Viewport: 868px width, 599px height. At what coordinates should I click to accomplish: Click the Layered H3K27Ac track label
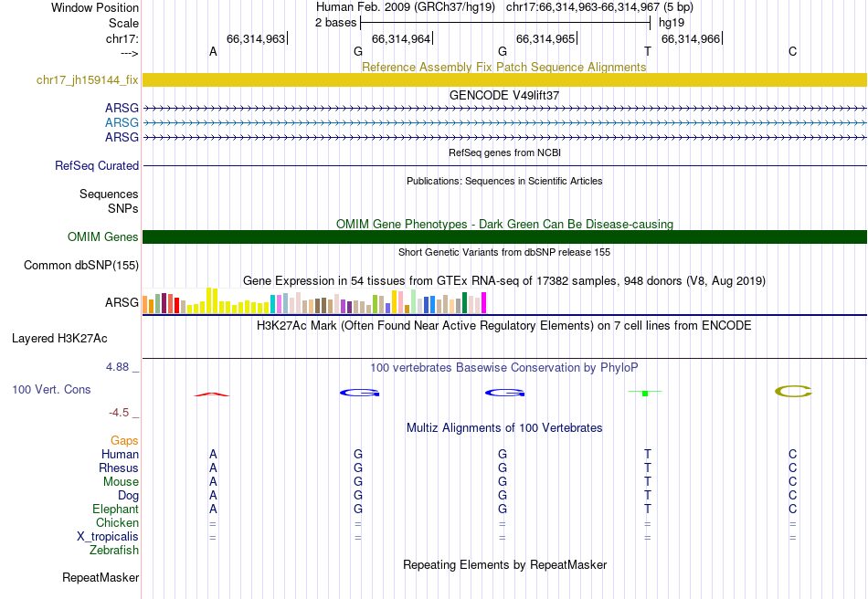(x=59, y=338)
